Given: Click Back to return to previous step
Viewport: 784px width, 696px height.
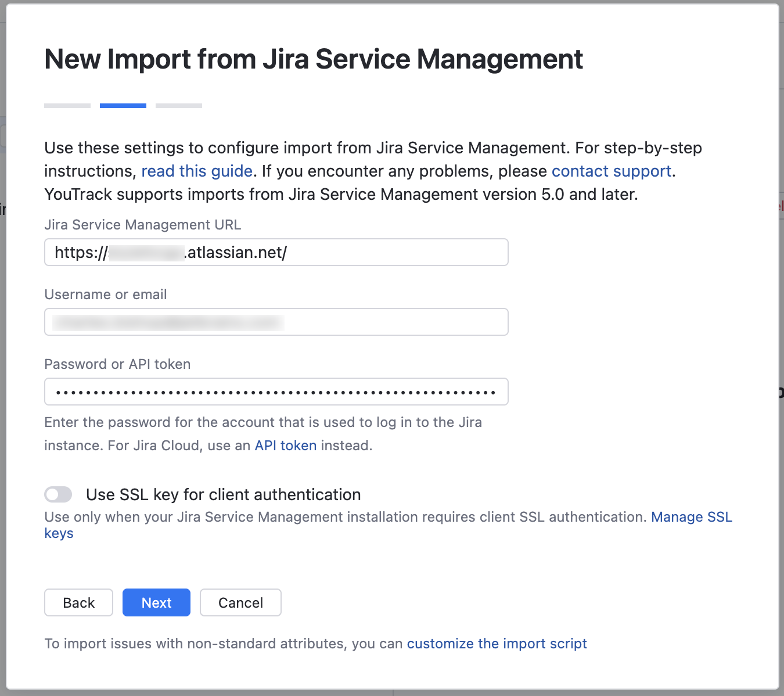Looking at the screenshot, I should 78,602.
